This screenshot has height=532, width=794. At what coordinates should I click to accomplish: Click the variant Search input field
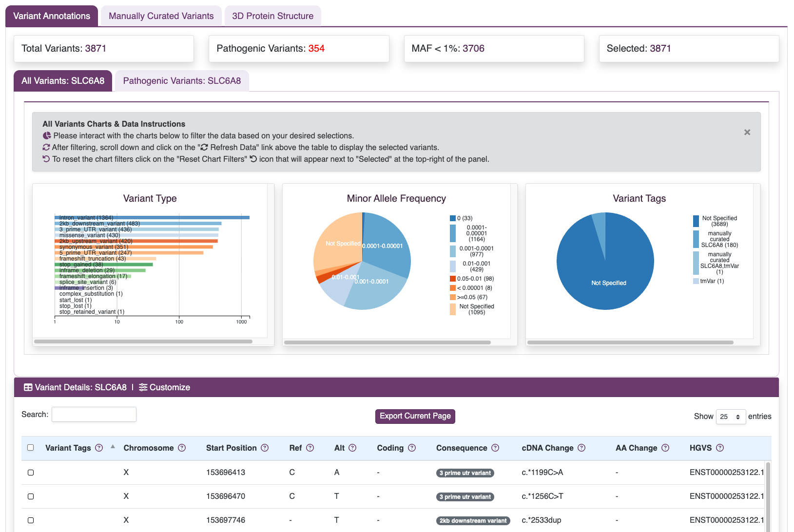(x=94, y=415)
